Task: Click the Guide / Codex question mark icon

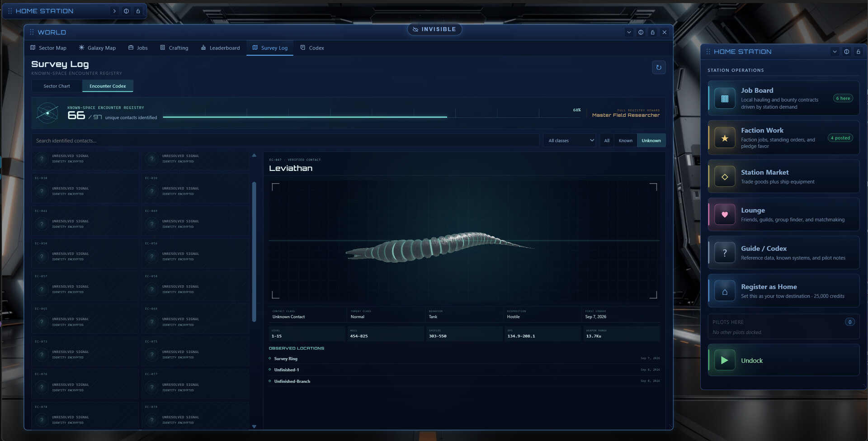Action: (725, 253)
